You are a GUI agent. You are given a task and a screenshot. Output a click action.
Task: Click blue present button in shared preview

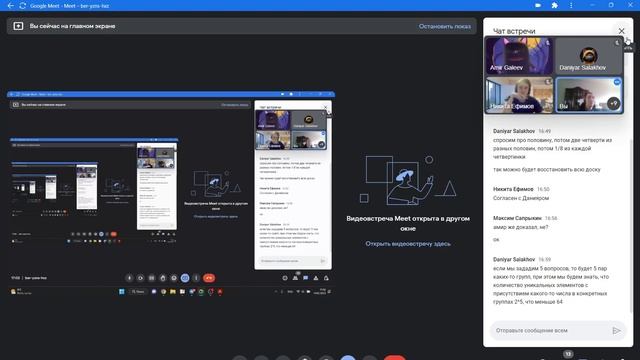coord(185,278)
